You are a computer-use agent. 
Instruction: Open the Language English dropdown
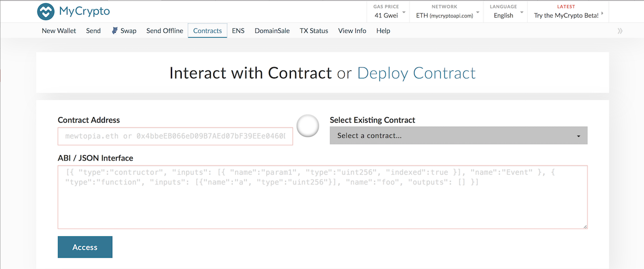click(x=506, y=12)
